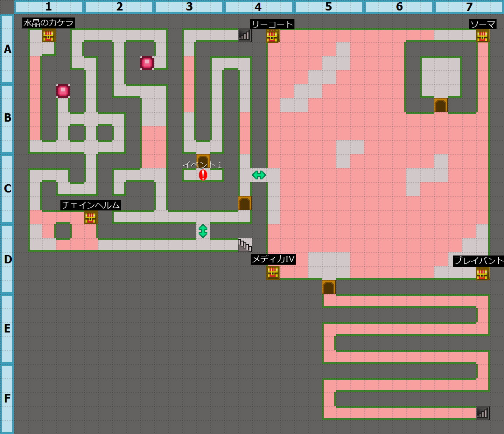The width and height of the screenshot is (504, 434).
Task: Select the メディカIV treasure chest
Action: click(x=273, y=272)
